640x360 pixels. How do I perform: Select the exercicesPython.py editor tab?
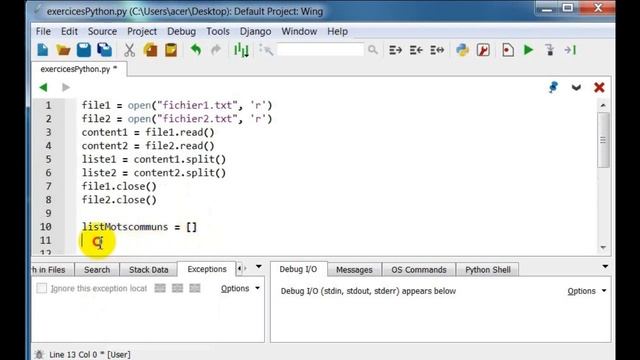(79, 69)
